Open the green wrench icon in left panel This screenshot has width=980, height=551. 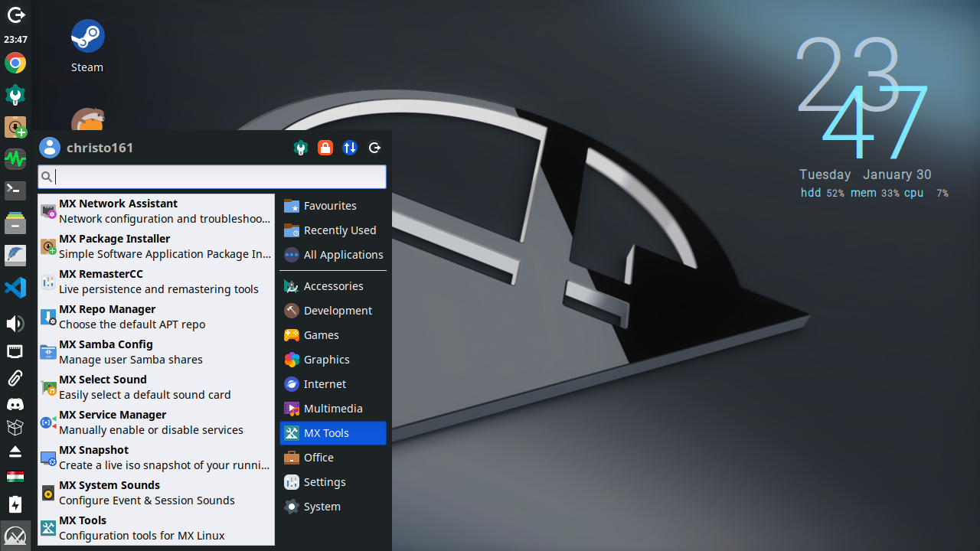[x=15, y=95]
